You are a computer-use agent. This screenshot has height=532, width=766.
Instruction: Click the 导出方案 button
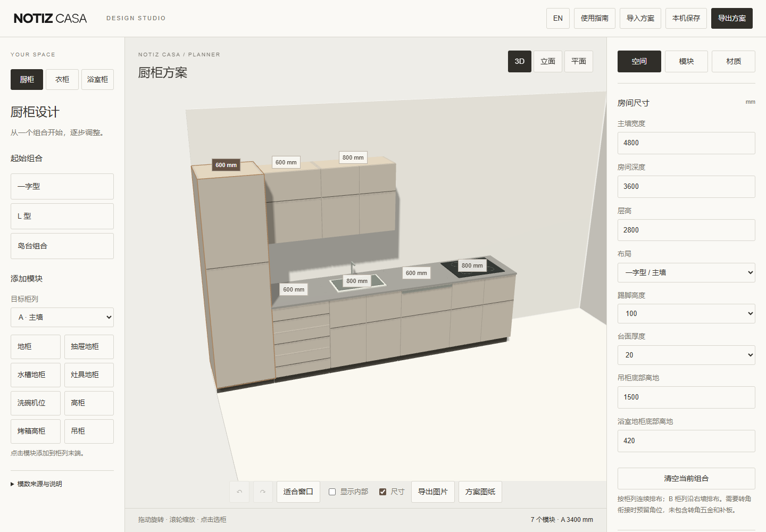pos(732,18)
